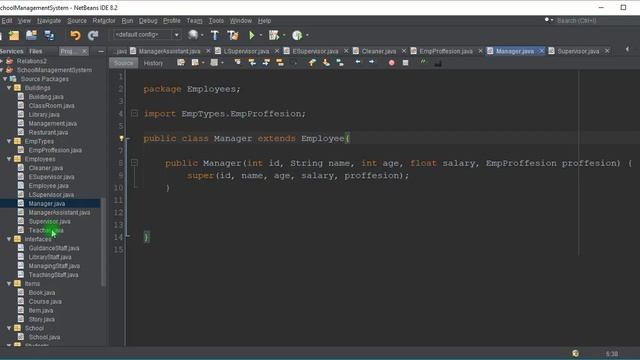Screen dimensions: 640x360
Task: Run the project with the green play icon
Action: [x=251, y=36]
